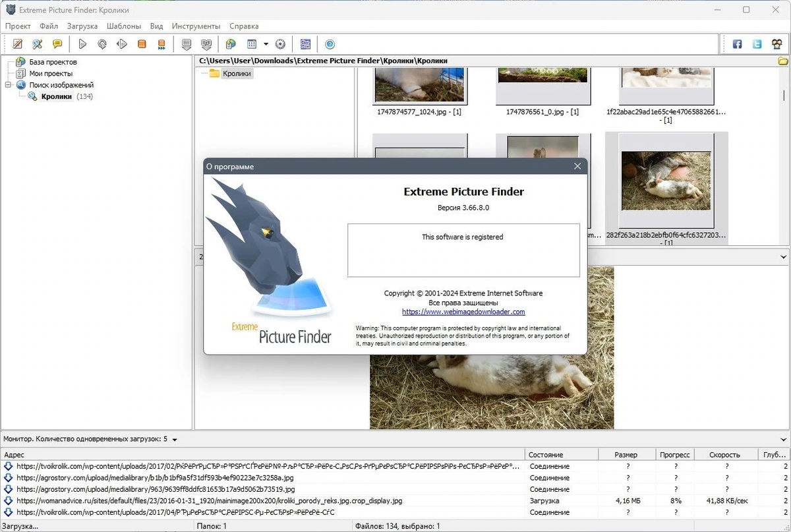Viewport: 791px width, 532px height.
Task: Click yellow folder icon beside path bar
Action: [783, 61]
